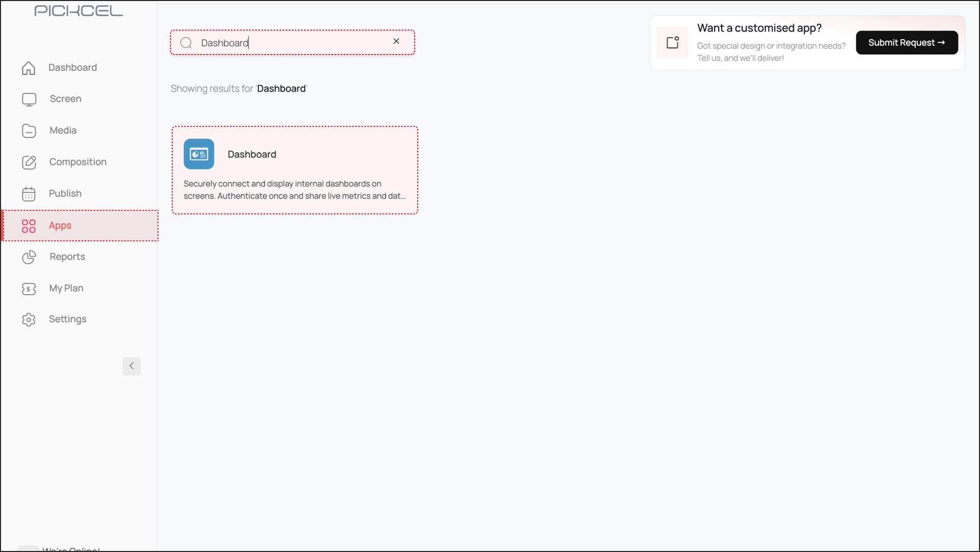
Task: Open the Media folder icon
Action: 29,130
